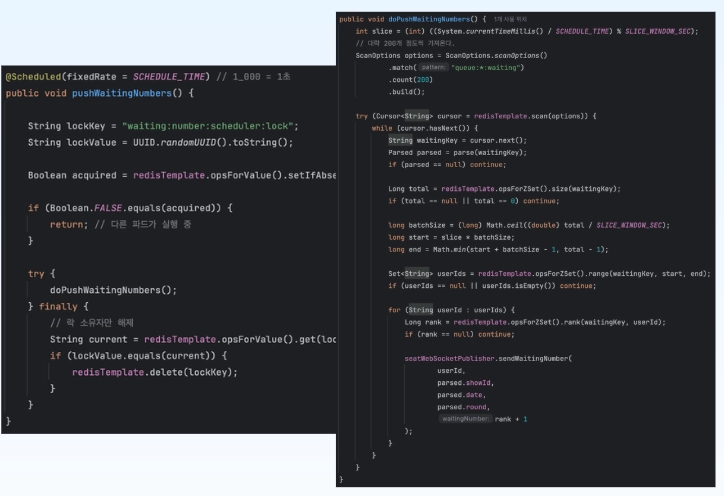Click seatWebSocketPublisher.sendWaitingNumber call
This screenshot has height=496, width=724.
[488, 358]
